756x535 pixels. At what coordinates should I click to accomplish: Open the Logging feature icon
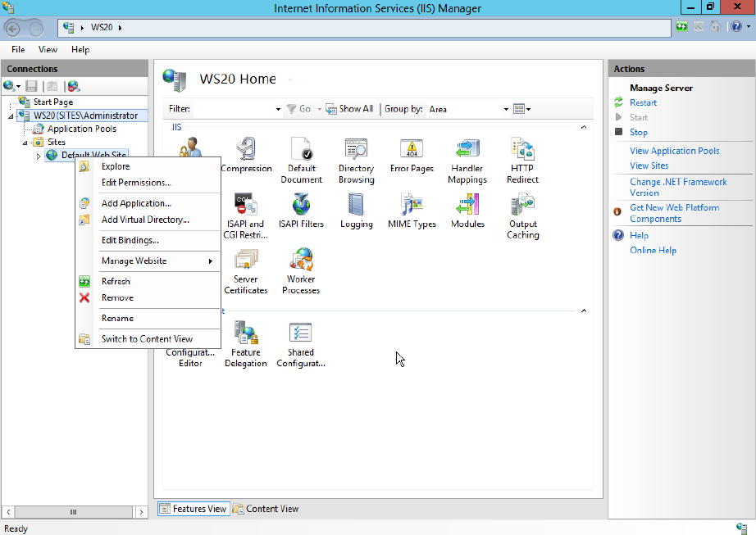(x=357, y=211)
